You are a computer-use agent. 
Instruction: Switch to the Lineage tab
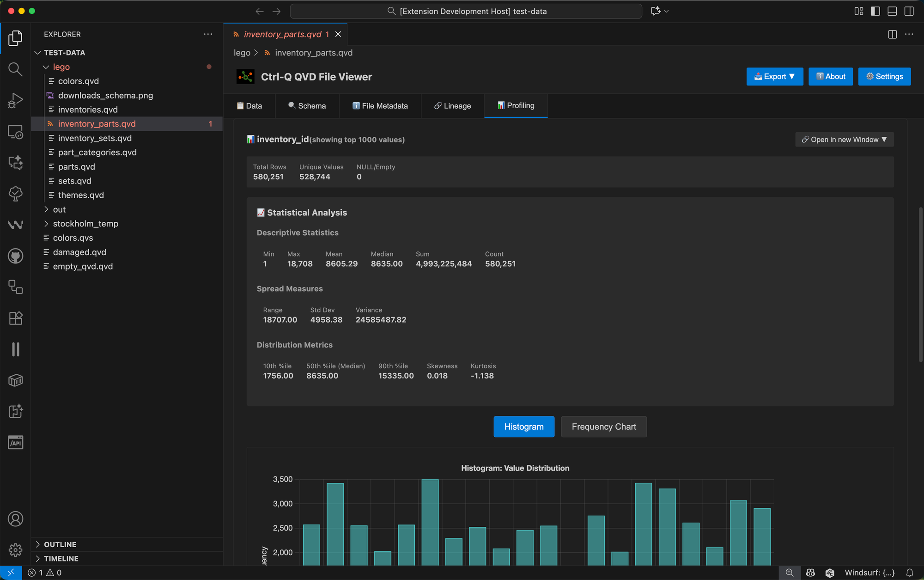452,106
